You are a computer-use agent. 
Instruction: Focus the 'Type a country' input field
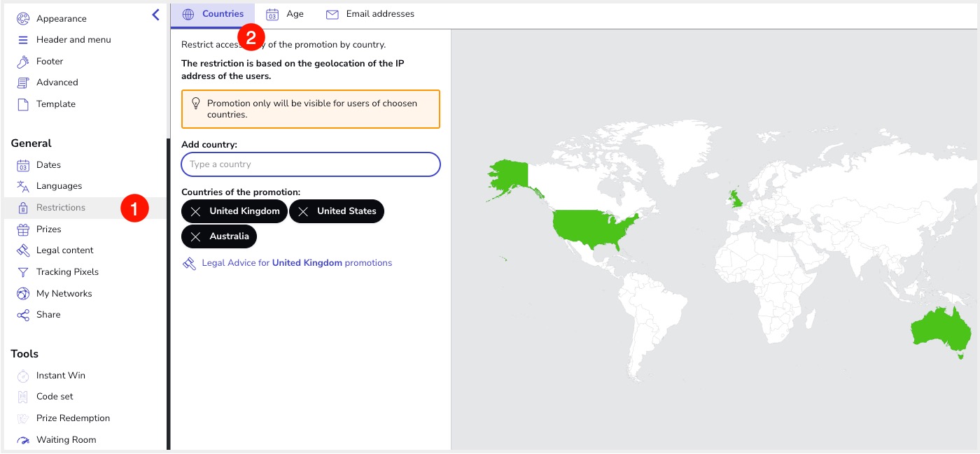click(310, 164)
